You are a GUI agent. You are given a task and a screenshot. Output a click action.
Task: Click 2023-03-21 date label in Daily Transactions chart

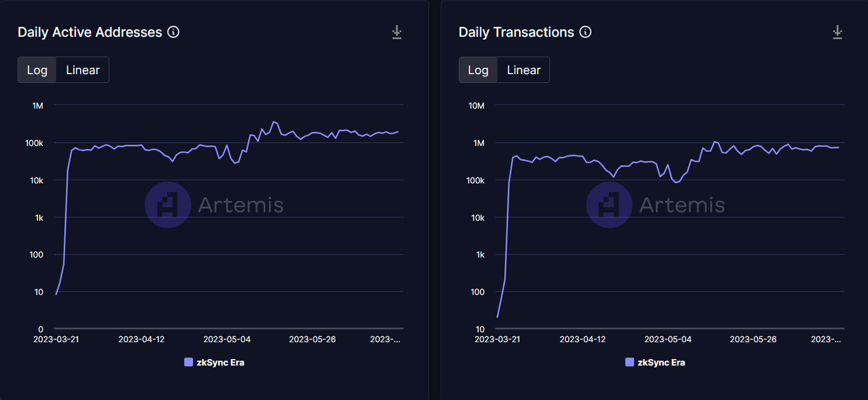[497, 339]
